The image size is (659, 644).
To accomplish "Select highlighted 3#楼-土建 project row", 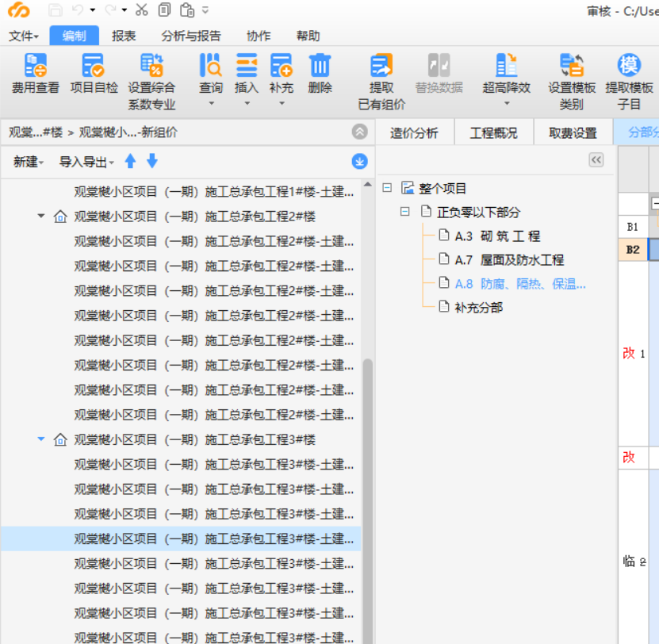I will pos(181,539).
